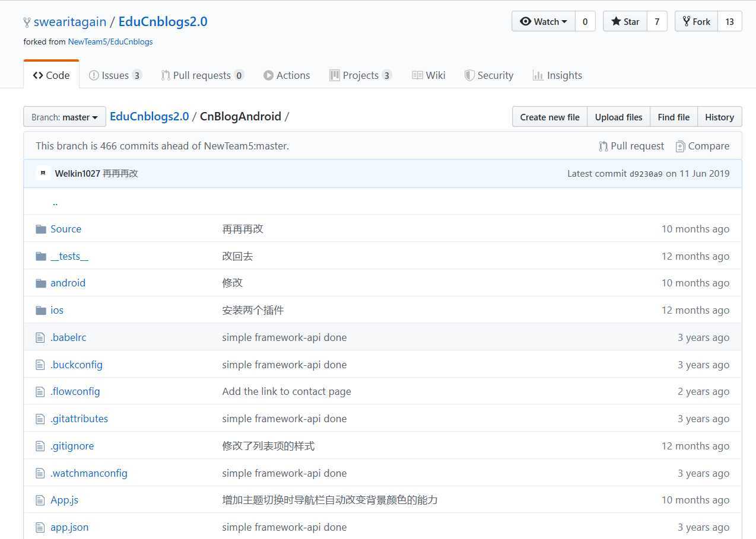Open the NewTeam5/EduCnblogs parent repo link

click(x=110, y=42)
